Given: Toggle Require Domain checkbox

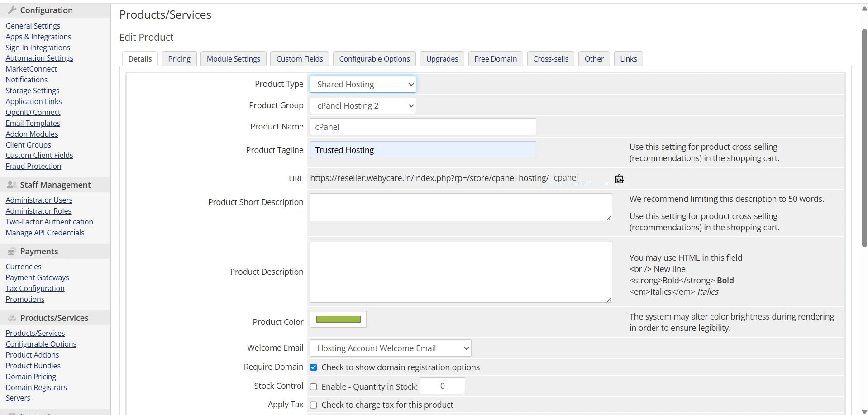Looking at the screenshot, I should [313, 367].
